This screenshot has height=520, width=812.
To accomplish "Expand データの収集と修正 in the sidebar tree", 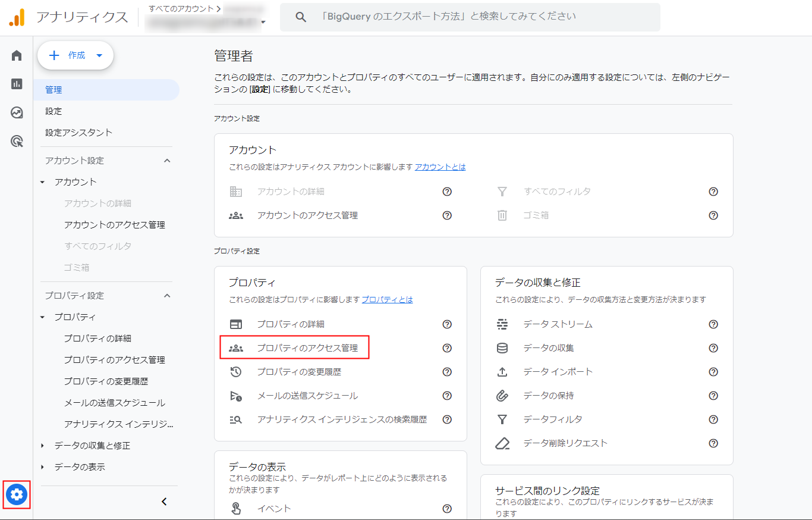I will (x=42, y=446).
